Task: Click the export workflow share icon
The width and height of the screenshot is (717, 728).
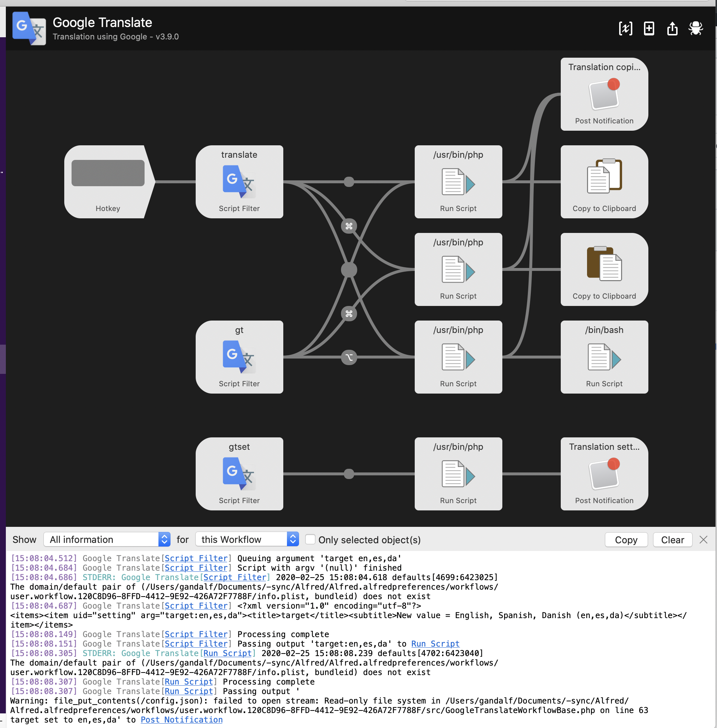Action: (x=672, y=28)
